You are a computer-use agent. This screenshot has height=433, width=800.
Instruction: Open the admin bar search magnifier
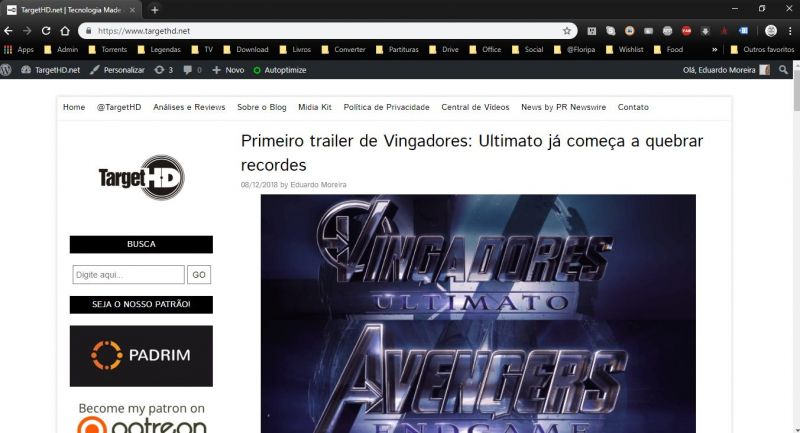pos(784,70)
